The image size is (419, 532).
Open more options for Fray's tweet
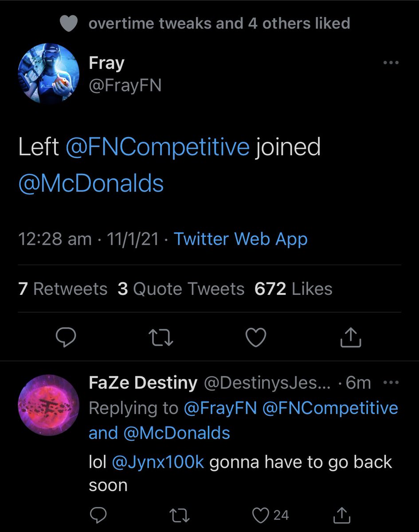[x=391, y=63]
